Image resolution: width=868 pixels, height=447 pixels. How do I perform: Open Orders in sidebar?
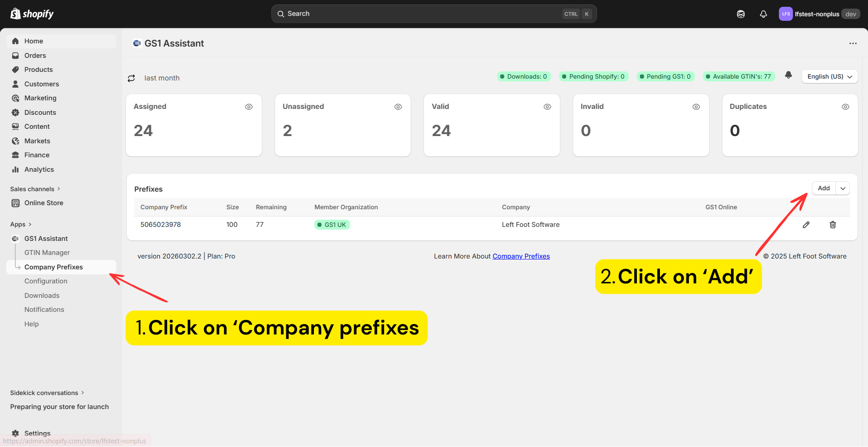point(61,56)
